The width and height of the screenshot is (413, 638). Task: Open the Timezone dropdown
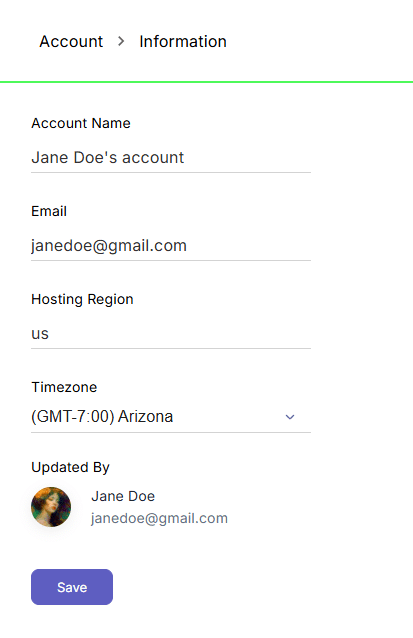pos(171,417)
